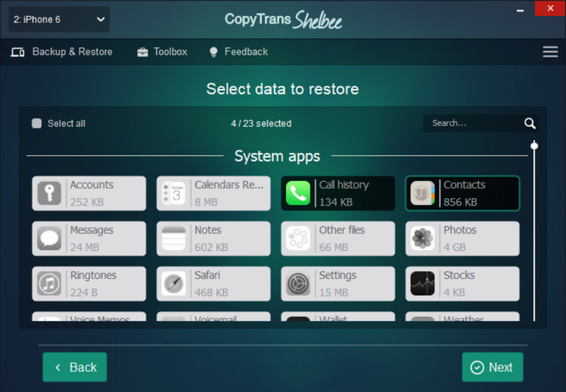This screenshot has width=566, height=392.
Task: Open the hamburger menu
Action: (x=550, y=51)
